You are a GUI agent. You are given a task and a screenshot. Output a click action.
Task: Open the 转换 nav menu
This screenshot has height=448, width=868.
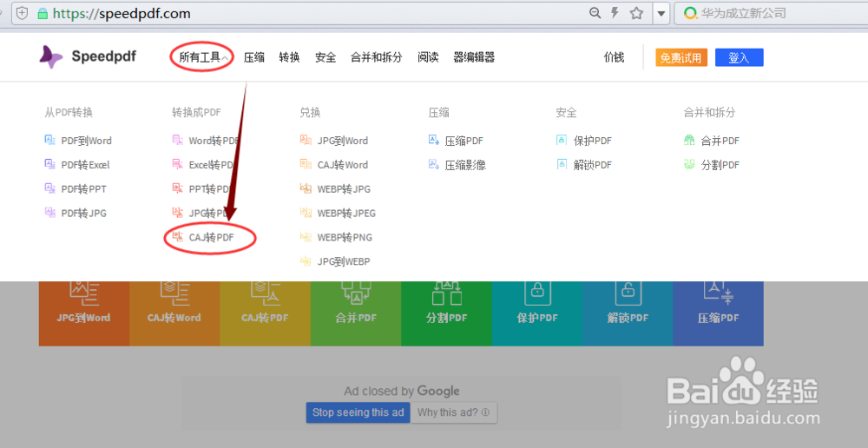(x=290, y=57)
